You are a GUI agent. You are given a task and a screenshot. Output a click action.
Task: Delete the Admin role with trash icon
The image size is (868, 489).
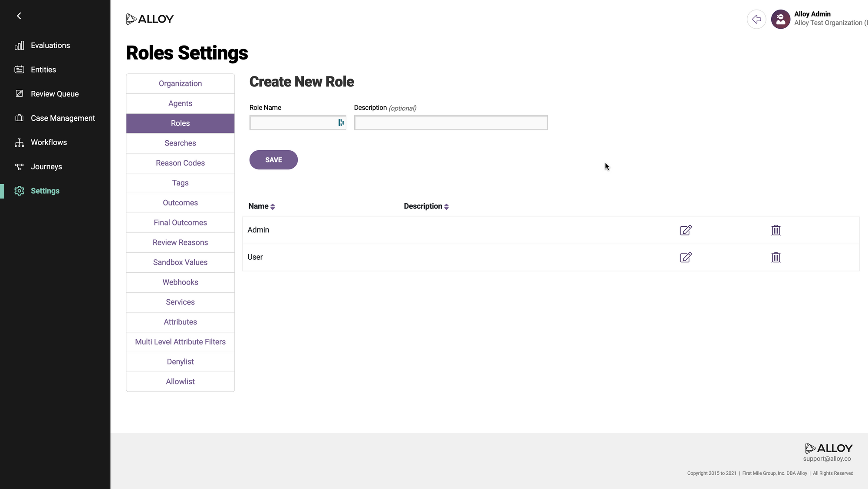click(x=776, y=230)
